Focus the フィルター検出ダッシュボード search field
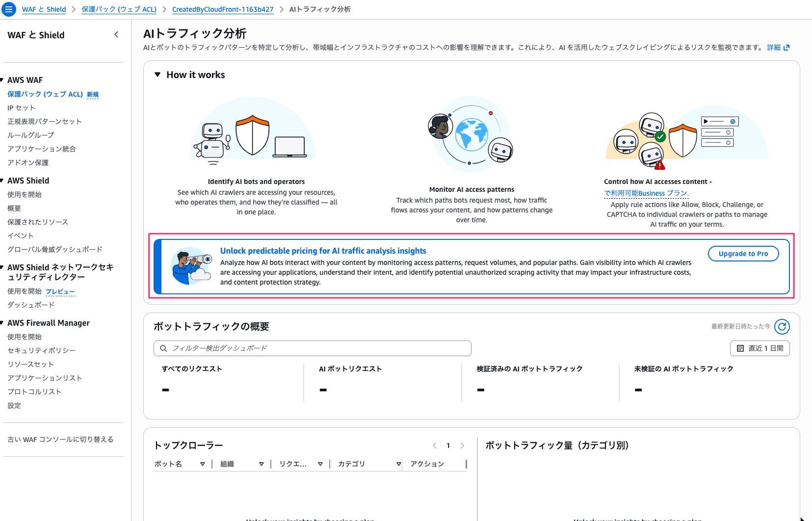812x521 pixels. [318, 348]
